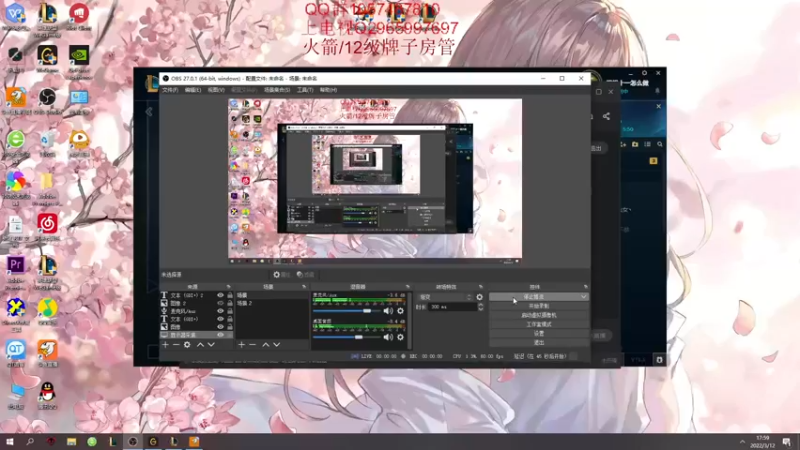The width and height of the screenshot is (800, 450).
Task: Toggle lock on 图像 2 source
Action: (230, 303)
